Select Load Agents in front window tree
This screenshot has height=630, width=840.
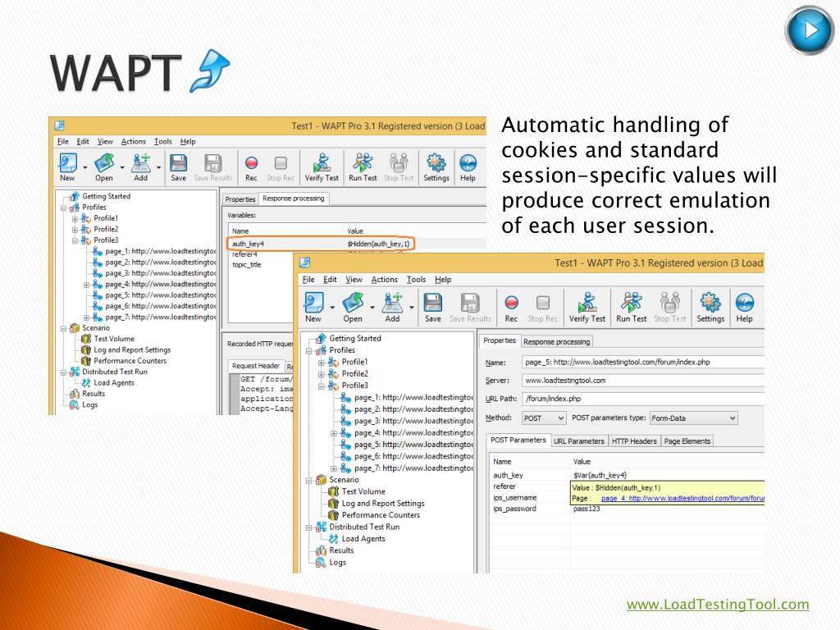click(363, 538)
